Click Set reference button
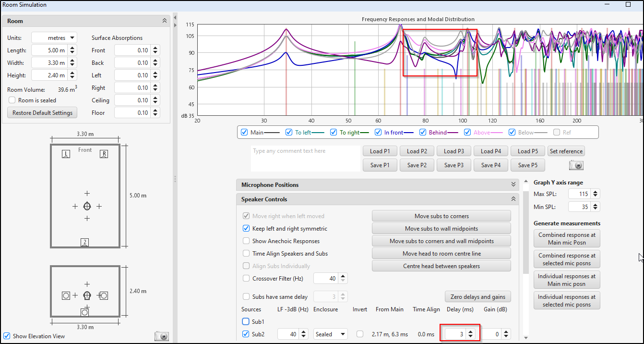 pos(566,151)
